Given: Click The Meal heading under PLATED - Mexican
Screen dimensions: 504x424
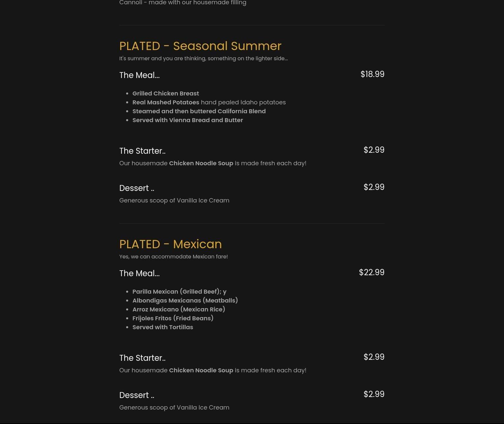Looking at the screenshot, I should pos(139,274).
